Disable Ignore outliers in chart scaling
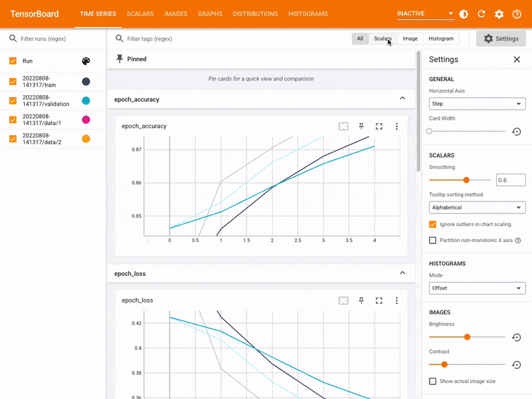Image resolution: width=532 pixels, height=399 pixels. (x=433, y=224)
